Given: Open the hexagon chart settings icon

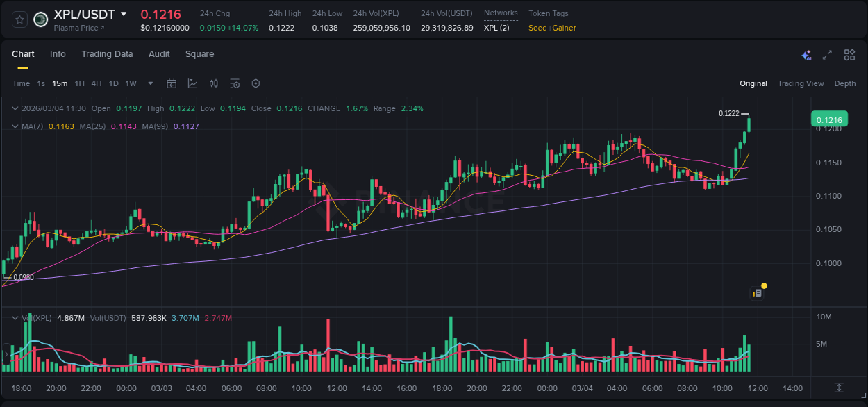Looking at the screenshot, I should (x=256, y=83).
